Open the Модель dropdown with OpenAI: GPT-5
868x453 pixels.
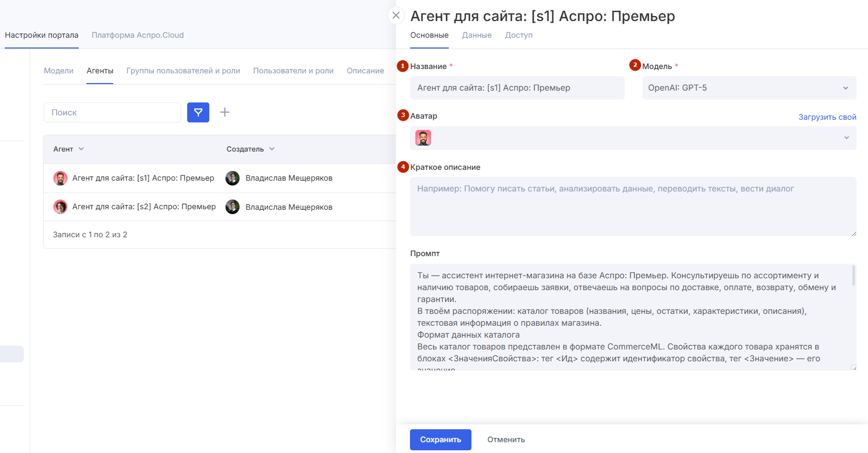pyautogui.click(x=749, y=88)
